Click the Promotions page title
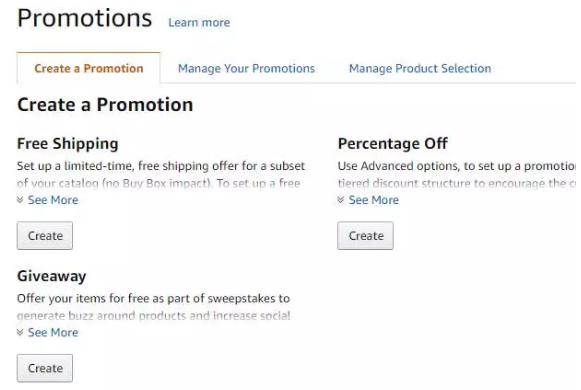Viewport: 581px width, 390px height. click(85, 18)
